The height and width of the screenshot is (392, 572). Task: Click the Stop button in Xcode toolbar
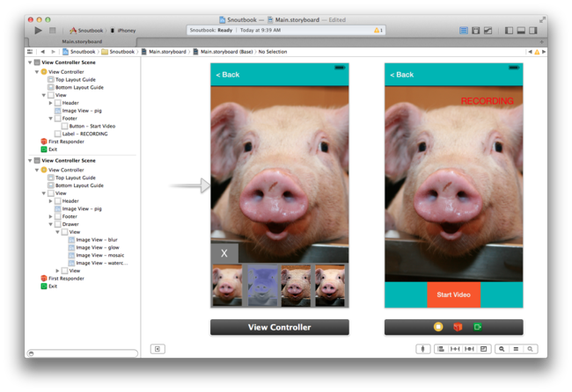tap(53, 30)
